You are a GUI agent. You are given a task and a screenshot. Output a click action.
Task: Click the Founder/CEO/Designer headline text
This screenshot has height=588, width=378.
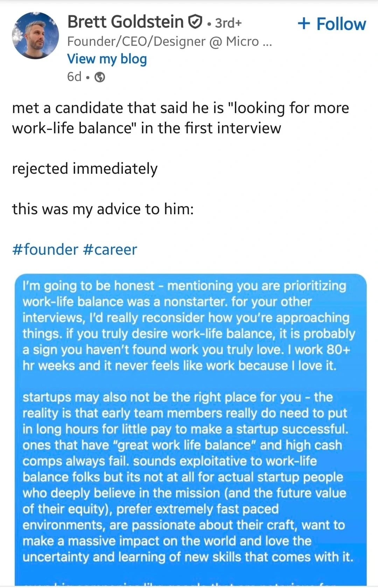(163, 41)
